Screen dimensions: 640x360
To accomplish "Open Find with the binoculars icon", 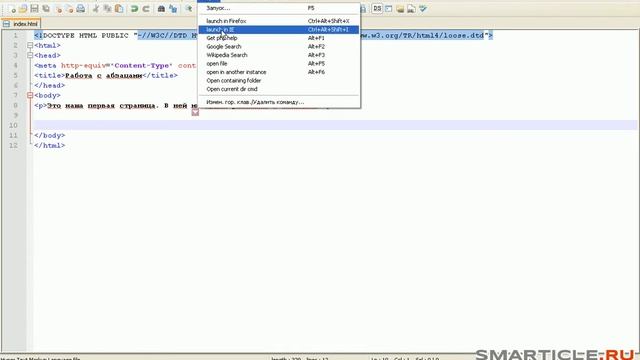I will tap(161, 9).
